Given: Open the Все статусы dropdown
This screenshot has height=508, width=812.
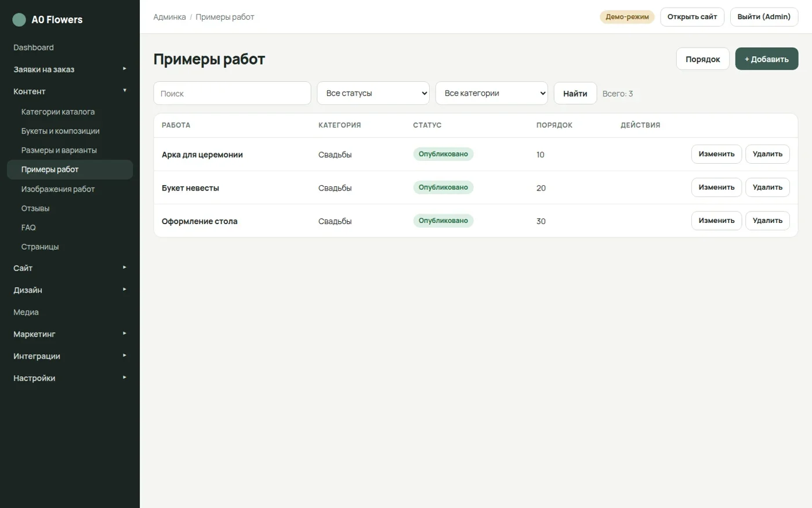Looking at the screenshot, I should pyautogui.click(x=373, y=93).
